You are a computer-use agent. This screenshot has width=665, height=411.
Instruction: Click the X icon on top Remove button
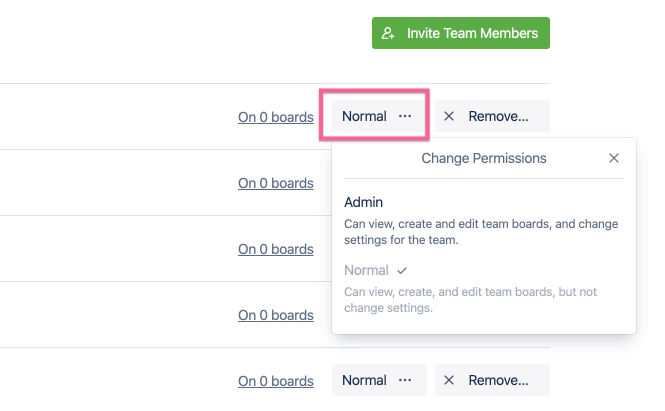point(449,116)
